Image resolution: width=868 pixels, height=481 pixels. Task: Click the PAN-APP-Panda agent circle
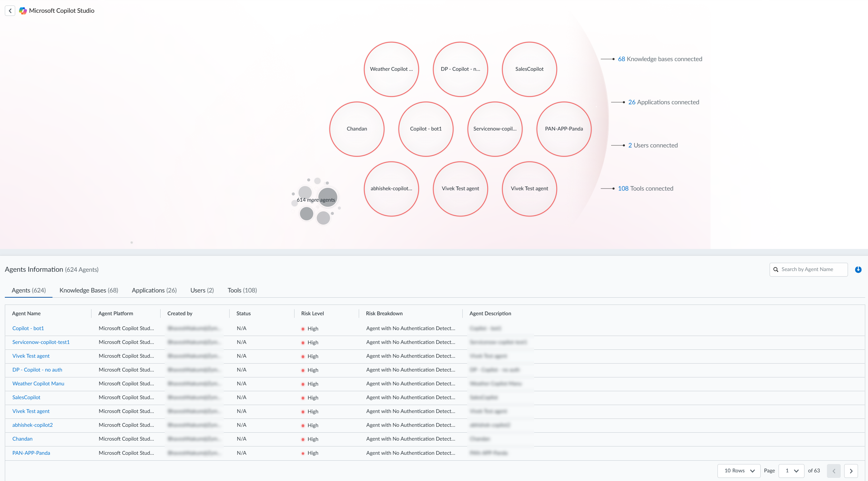click(563, 129)
